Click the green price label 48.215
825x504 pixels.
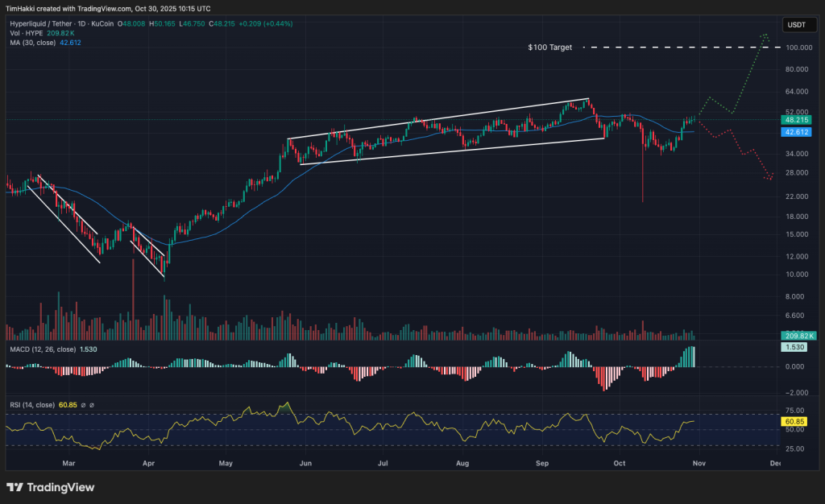point(794,119)
